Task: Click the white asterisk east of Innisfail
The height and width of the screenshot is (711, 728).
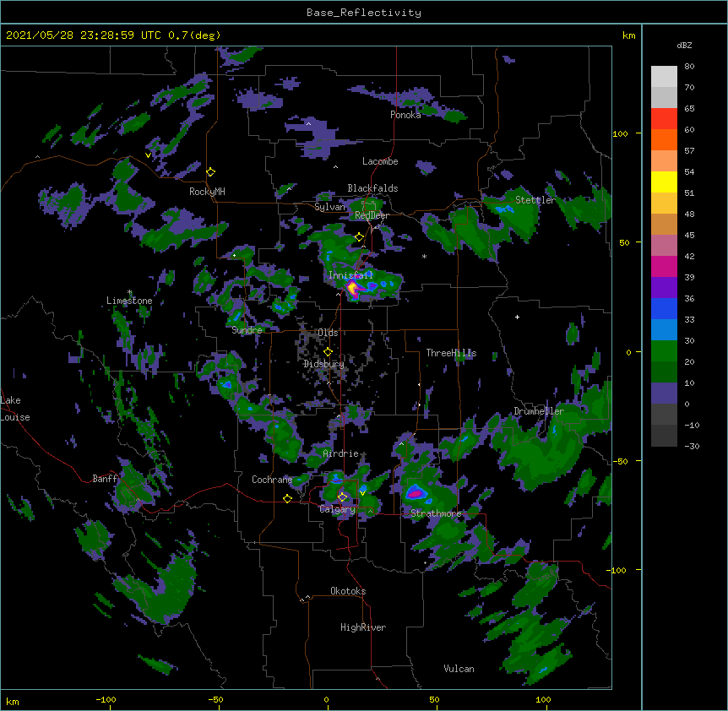Action: coord(424,257)
